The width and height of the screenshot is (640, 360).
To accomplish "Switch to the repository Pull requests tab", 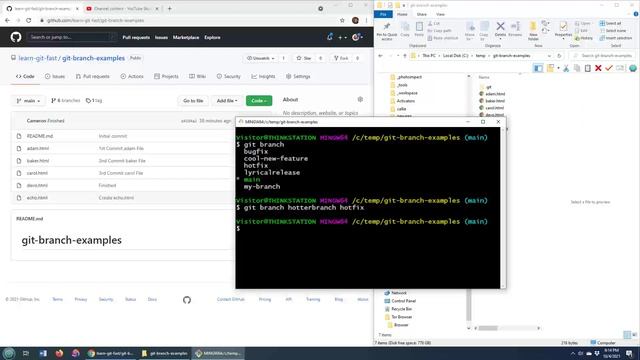I will point(93,76).
